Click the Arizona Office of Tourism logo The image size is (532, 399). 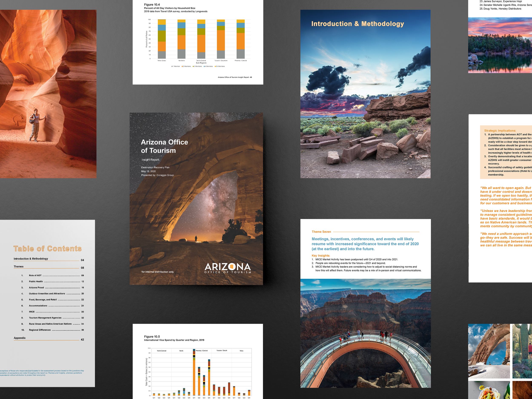click(227, 268)
